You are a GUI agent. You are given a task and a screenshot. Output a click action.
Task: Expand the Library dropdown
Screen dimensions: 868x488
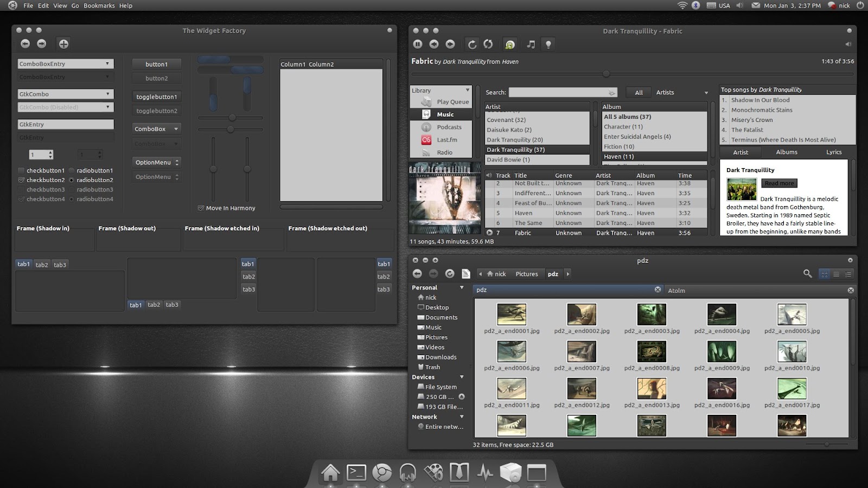441,91
